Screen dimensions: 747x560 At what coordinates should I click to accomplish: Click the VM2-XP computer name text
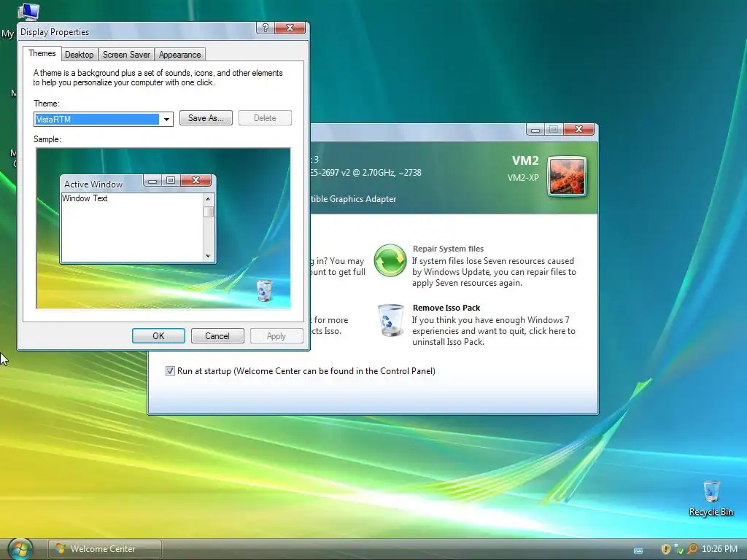pyautogui.click(x=522, y=178)
